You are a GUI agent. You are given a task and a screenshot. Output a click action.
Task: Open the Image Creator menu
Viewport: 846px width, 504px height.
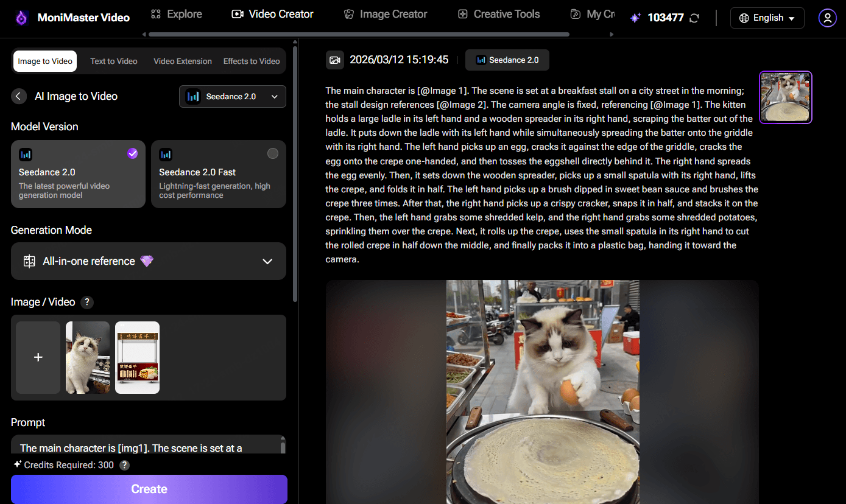(x=385, y=14)
